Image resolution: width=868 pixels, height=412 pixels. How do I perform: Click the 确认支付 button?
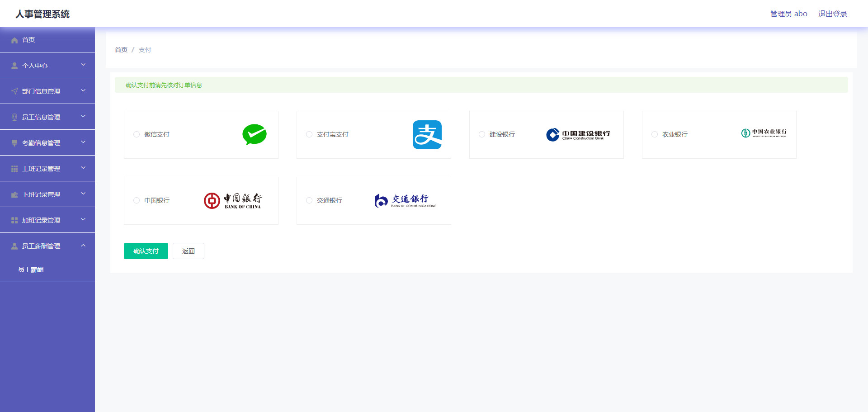click(x=146, y=251)
